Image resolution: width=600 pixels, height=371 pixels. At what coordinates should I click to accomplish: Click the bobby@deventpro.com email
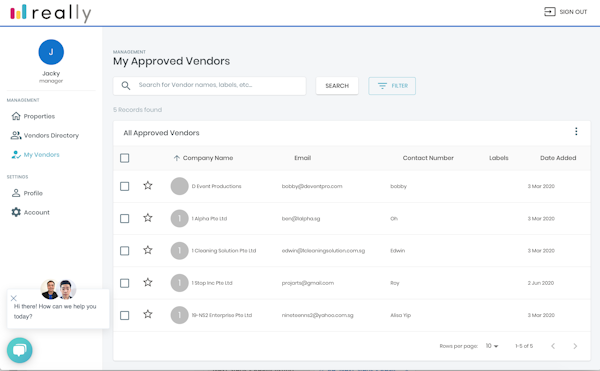tap(312, 186)
